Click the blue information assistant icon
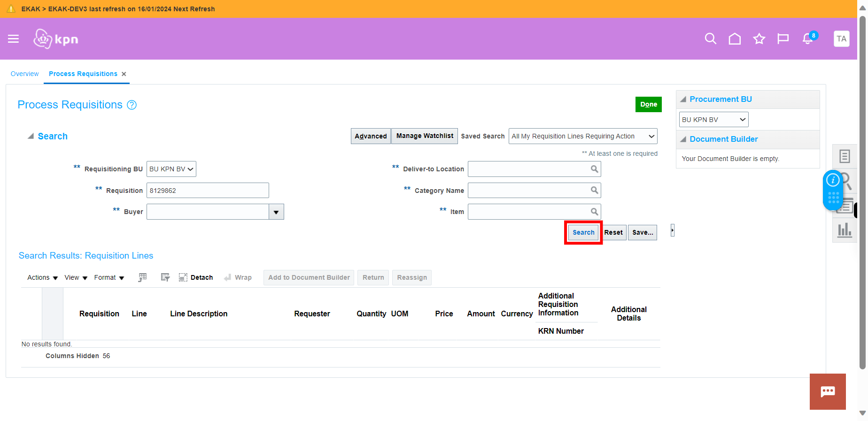The width and height of the screenshot is (868, 421). [x=833, y=180]
